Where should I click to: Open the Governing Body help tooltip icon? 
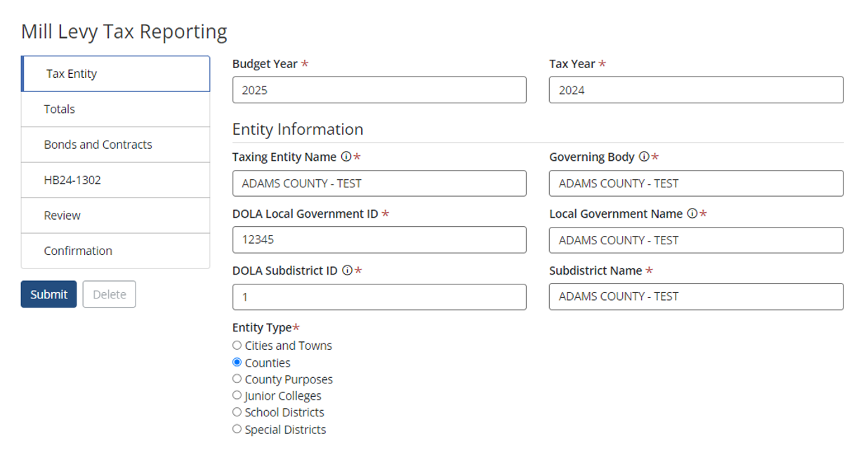[644, 157]
